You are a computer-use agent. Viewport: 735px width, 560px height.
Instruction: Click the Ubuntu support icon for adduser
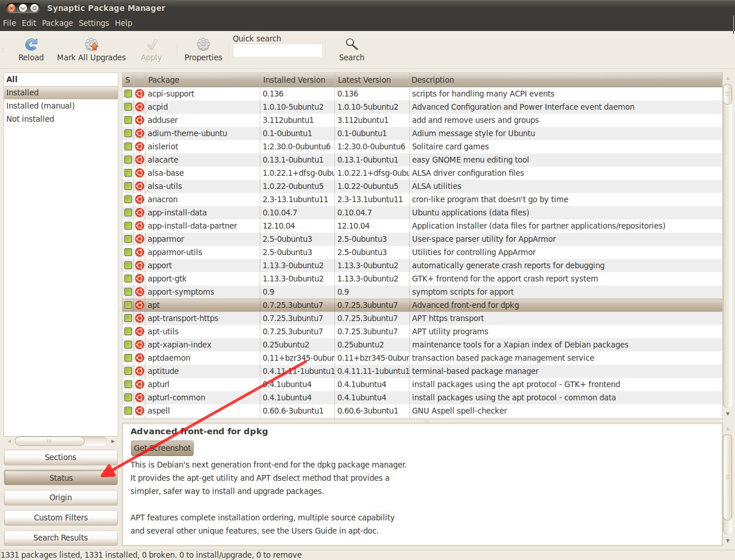point(139,120)
